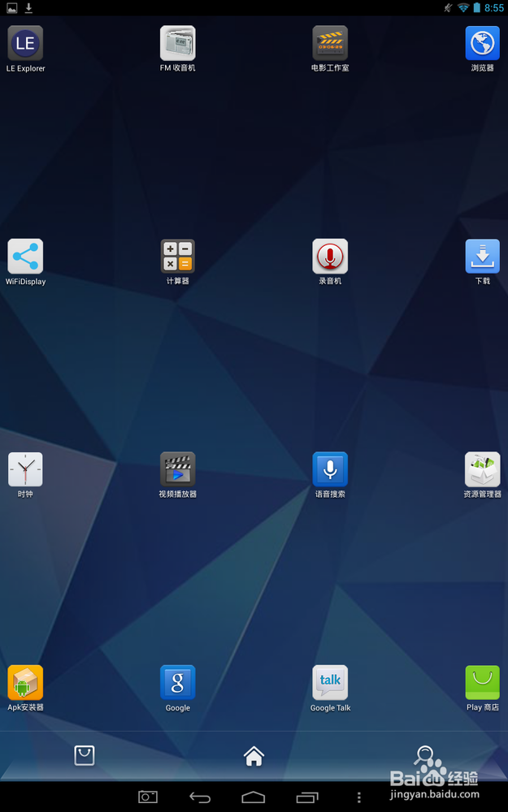Tap the Wi-Fi signal status icon
Image resolution: width=508 pixels, height=812 pixels.
463,8
